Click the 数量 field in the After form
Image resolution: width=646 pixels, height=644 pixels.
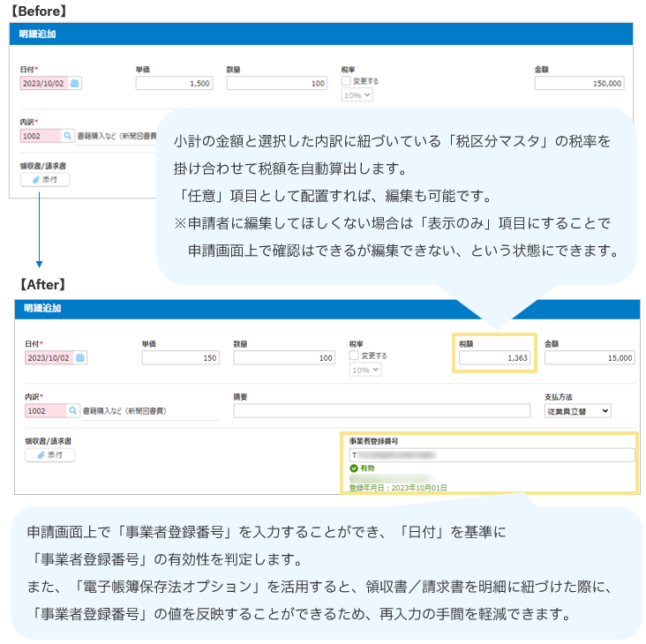tap(284, 358)
